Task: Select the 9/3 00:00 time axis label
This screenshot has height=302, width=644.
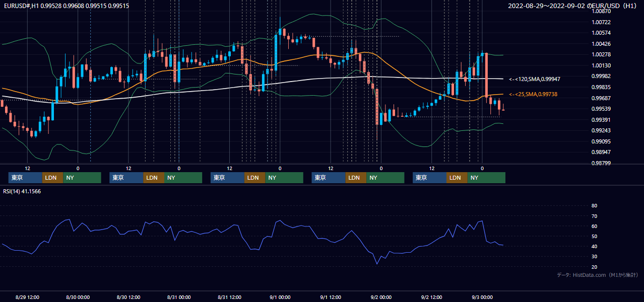Action: pyautogui.click(x=482, y=297)
